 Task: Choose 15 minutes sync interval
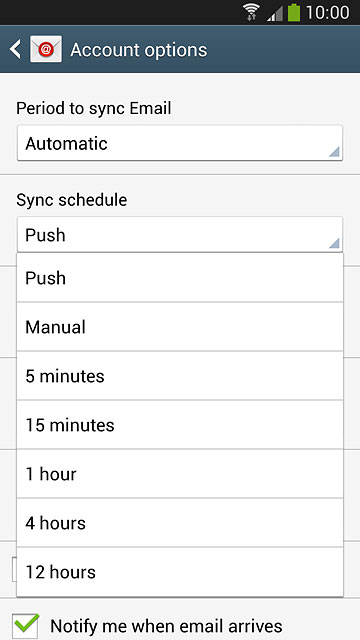click(180, 425)
